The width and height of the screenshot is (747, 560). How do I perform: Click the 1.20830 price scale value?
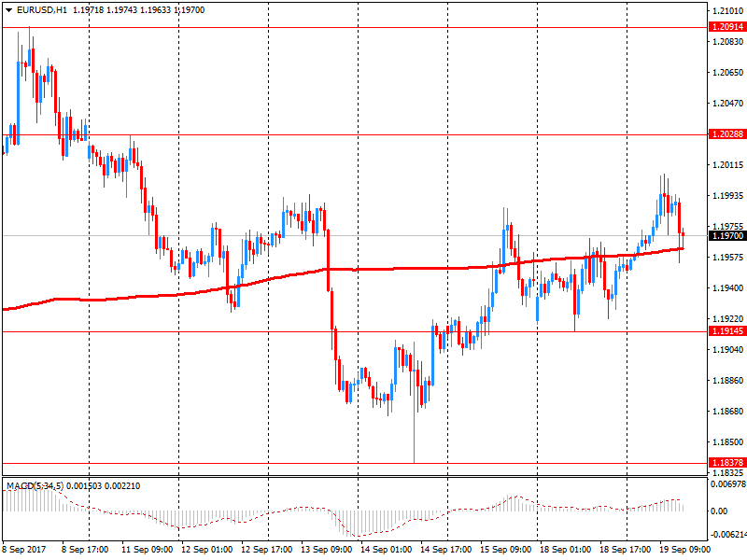(x=728, y=42)
